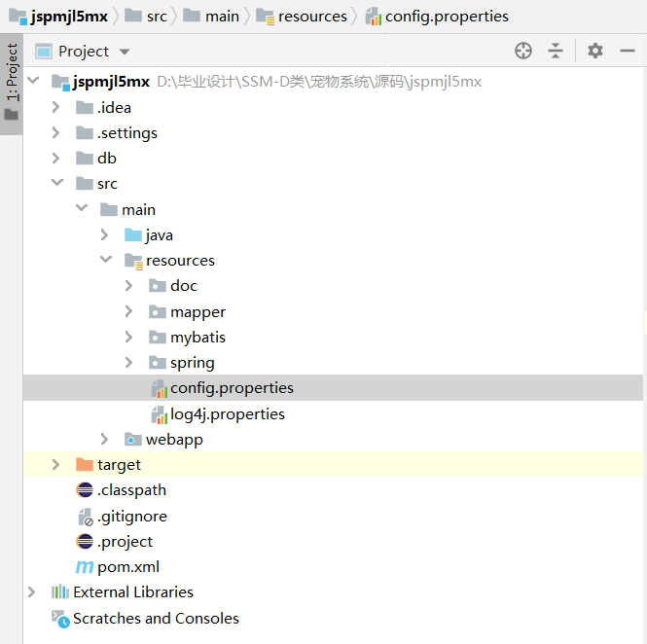This screenshot has width=647, height=644.
Task: Select the log4j.properties file
Action: (227, 414)
